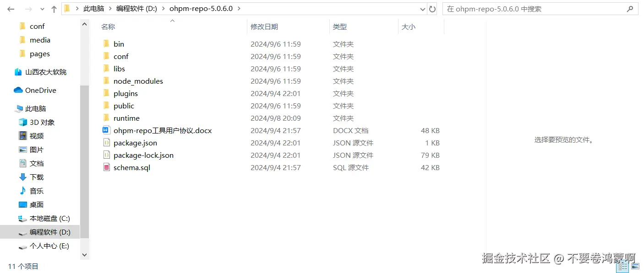Open 桌面 in navigation pane

pyautogui.click(x=37, y=204)
